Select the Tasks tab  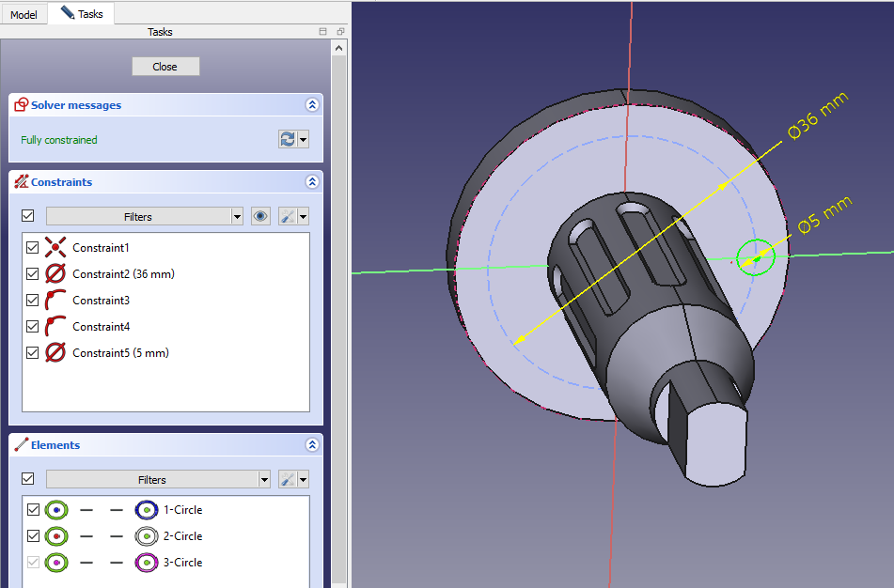pyautogui.click(x=82, y=14)
